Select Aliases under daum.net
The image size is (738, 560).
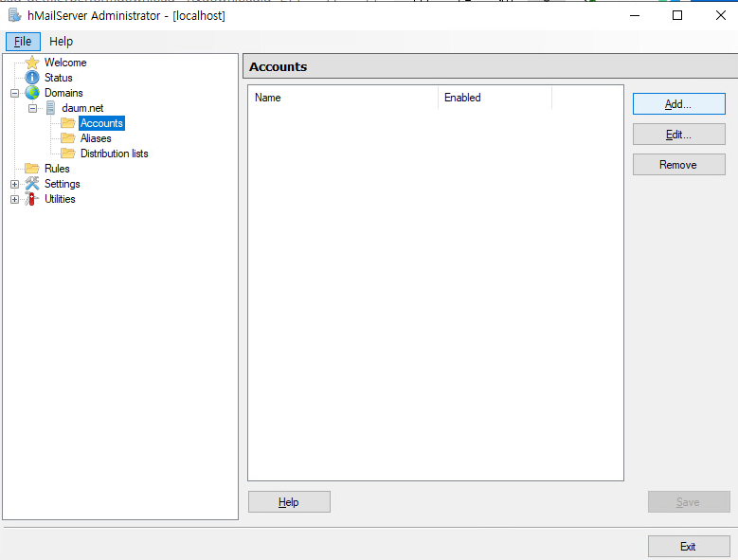96,138
